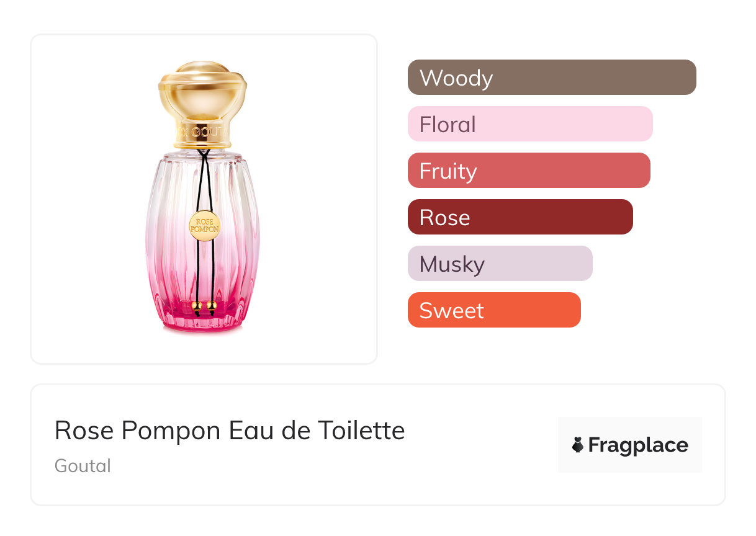Screen dimensions: 756x536
Task: Select the light pink Floral accord bar
Action: click(x=530, y=124)
